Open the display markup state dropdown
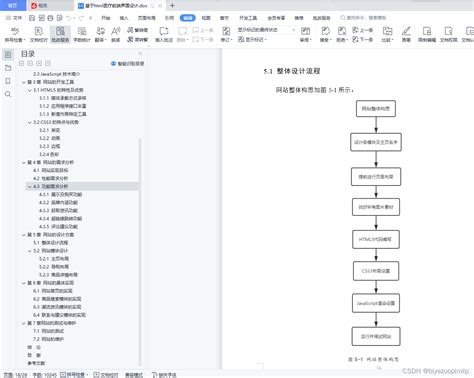This screenshot has height=378, width=474. 266,30
